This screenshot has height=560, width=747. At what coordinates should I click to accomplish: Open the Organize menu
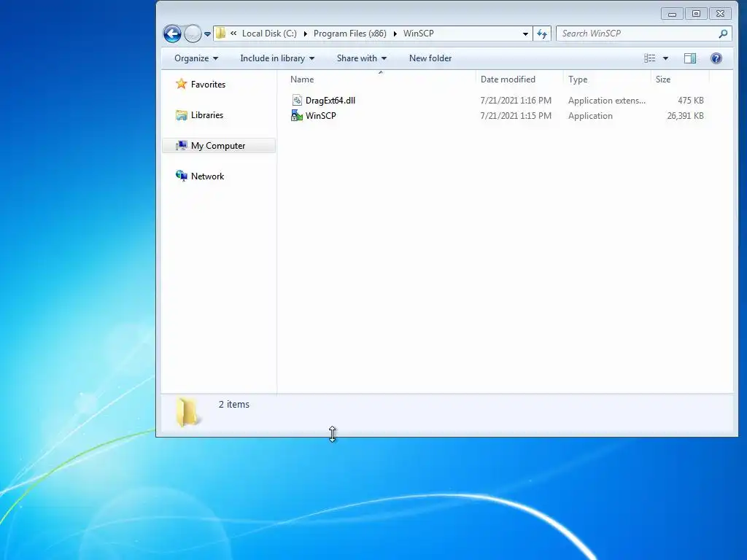pyautogui.click(x=196, y=58)
